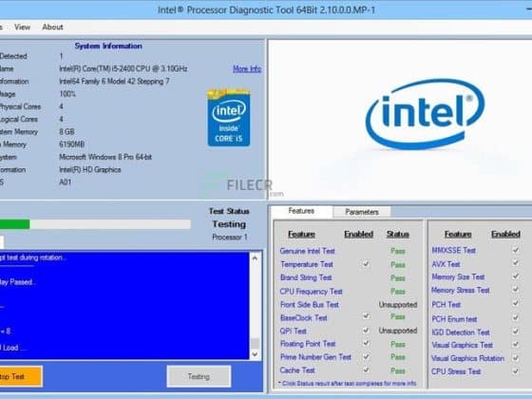Image resolution: width=532 pixels, height=399 pixels.
Task: Click QPI Test Unsupported status
Action: [x=398, y=331]
